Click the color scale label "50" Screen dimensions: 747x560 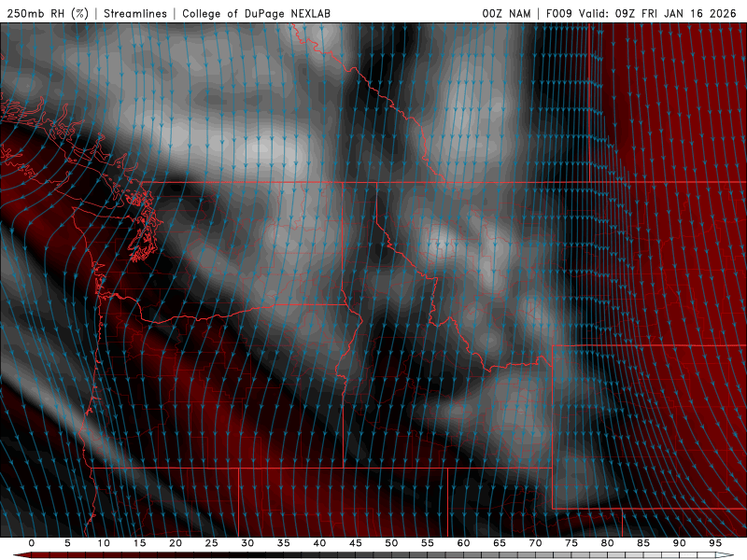(x=391, y=543)
